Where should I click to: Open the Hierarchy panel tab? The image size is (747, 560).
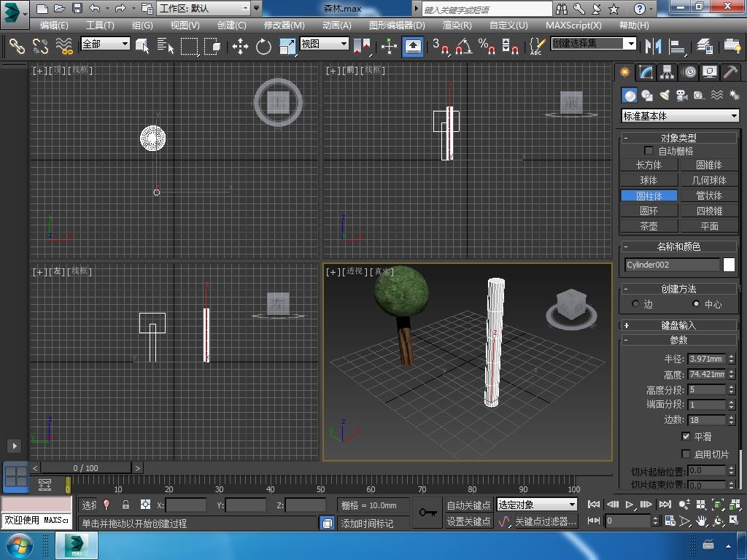coord(667,72)
